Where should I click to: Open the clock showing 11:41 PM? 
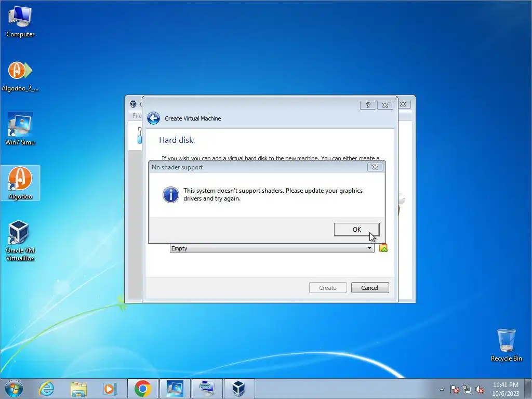tap(506, 389)
